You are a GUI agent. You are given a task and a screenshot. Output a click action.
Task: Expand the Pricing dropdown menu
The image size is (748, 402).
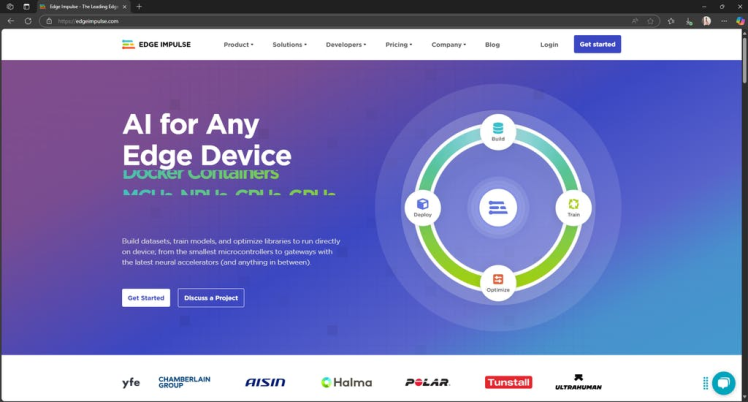pos(399,44)
